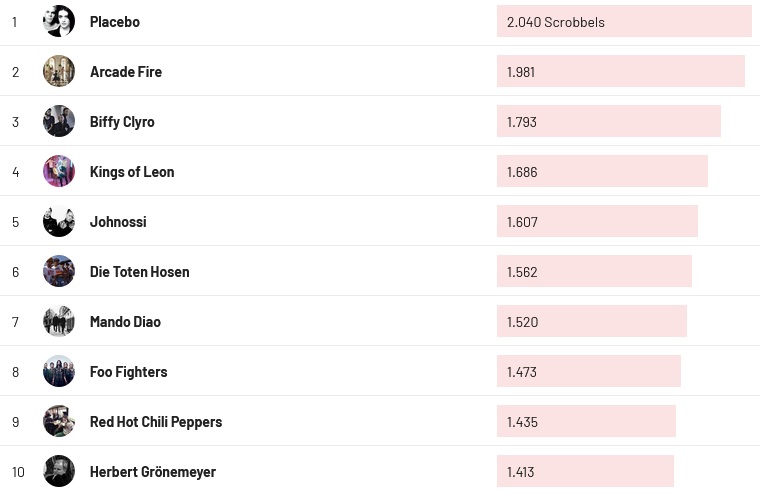Screen dimensions: 760x494
Task: Click the 2.040 Scrobbels bar for Placebo
Action: [x=624, y=21]
